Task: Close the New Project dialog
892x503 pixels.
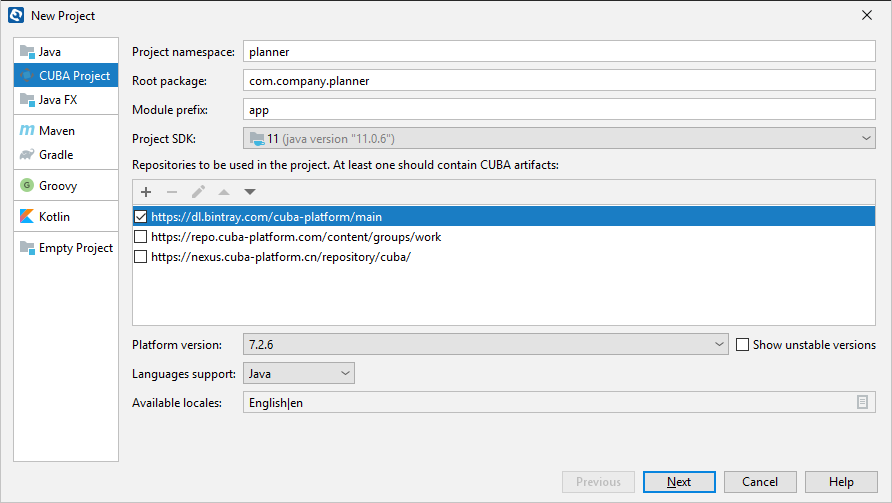Action: tap(866, 15)
